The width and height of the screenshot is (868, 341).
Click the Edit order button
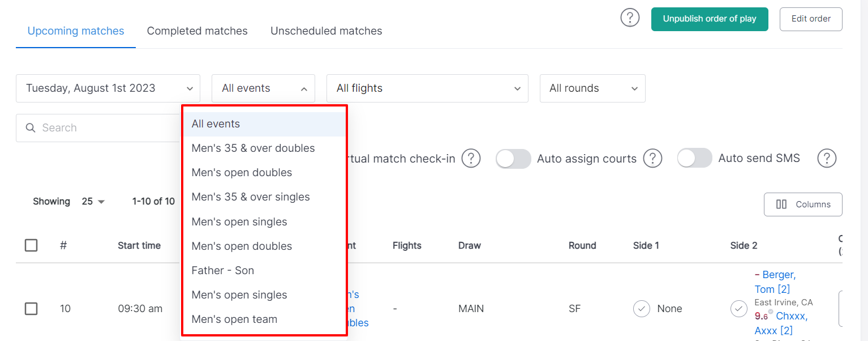click(811, 19)
